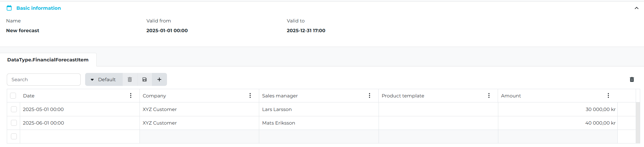Click the plus icon to add view

(x=159, y=79)
